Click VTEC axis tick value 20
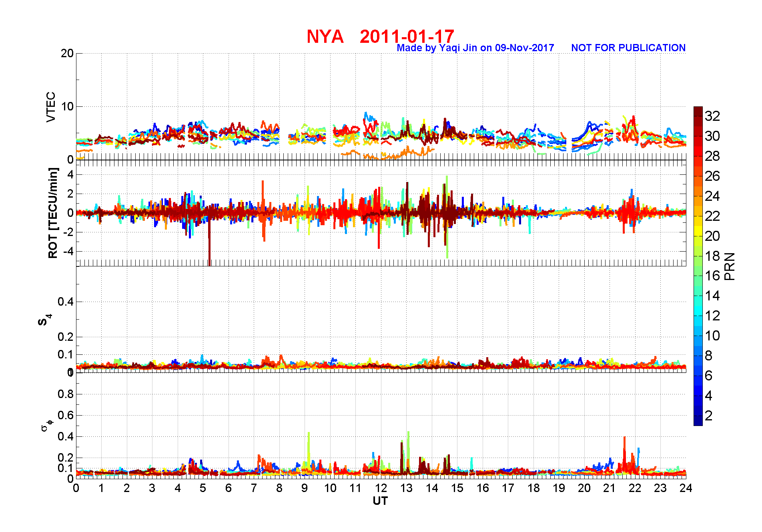The image size is (762, 532). (x=67, y=53)
